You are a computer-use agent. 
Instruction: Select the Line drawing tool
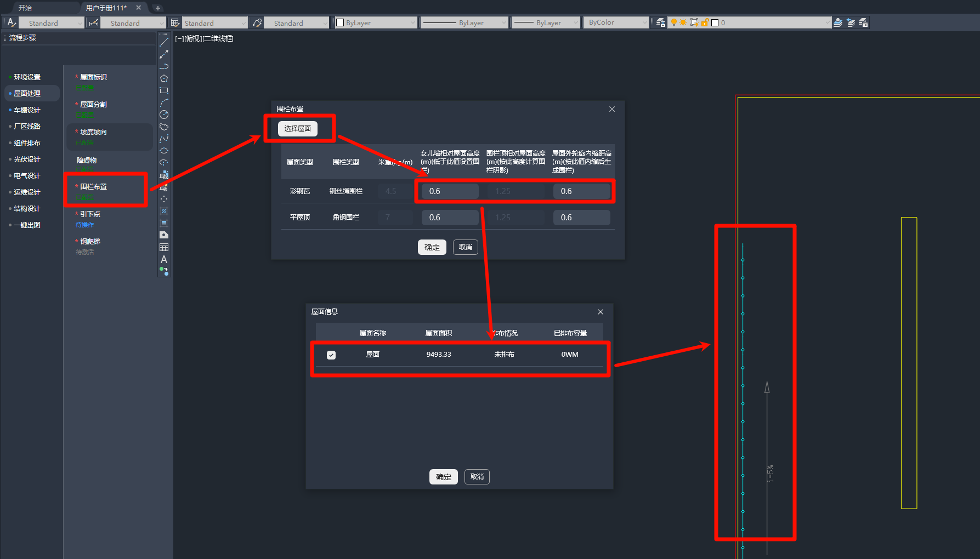pyautogui.click(x=163, y=42)
